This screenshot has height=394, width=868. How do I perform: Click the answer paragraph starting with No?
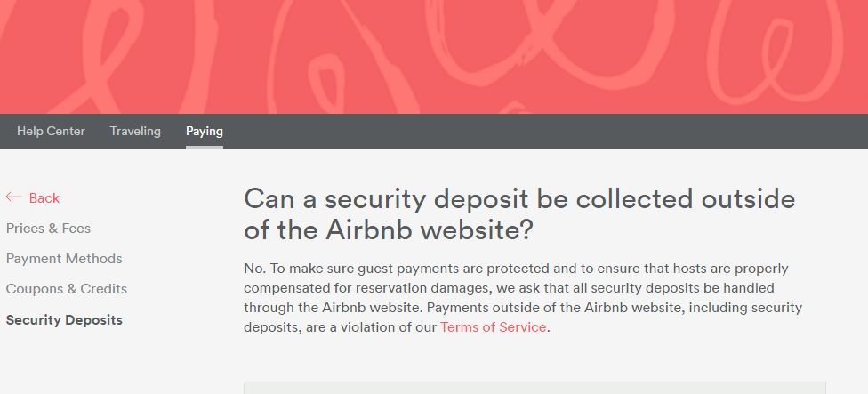click(523, 298)
